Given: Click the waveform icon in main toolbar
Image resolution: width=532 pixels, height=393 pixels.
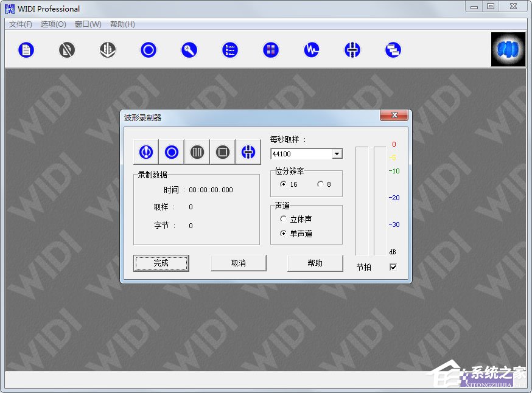Looking at the screenshot, I should (x=312, y=50).
